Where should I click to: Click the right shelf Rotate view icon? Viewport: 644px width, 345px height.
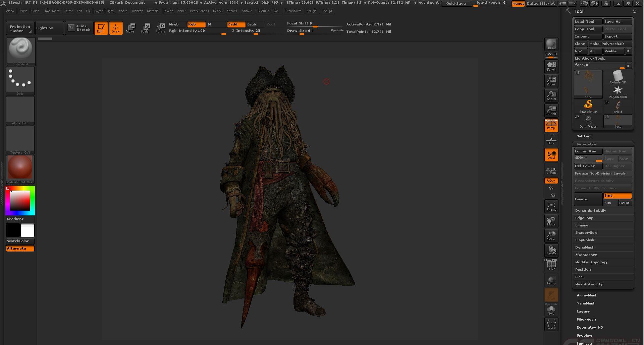551,251
